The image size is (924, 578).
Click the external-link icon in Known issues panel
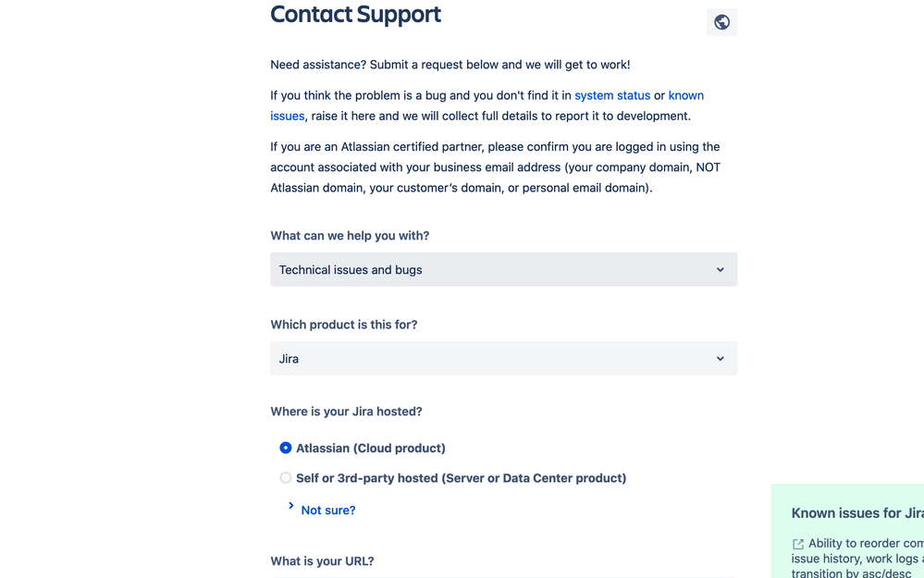798,544
